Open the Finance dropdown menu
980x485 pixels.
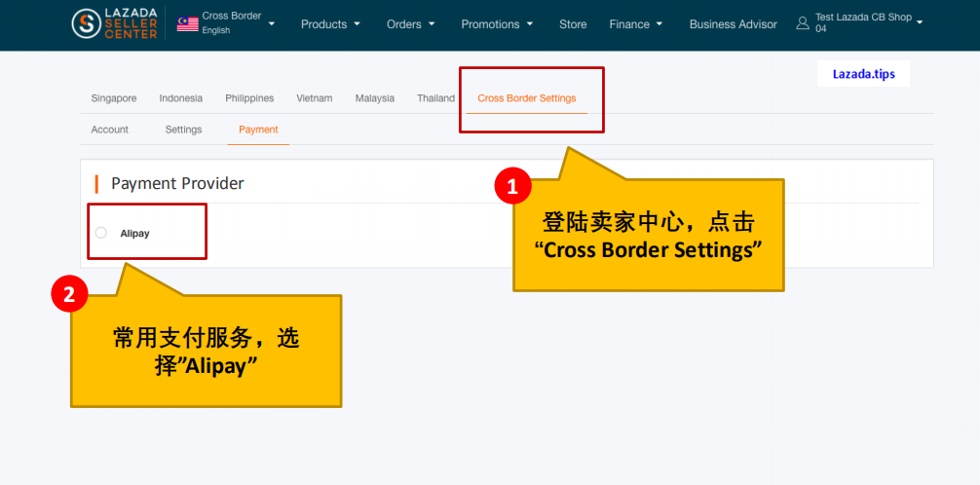[x=636, y=24]
